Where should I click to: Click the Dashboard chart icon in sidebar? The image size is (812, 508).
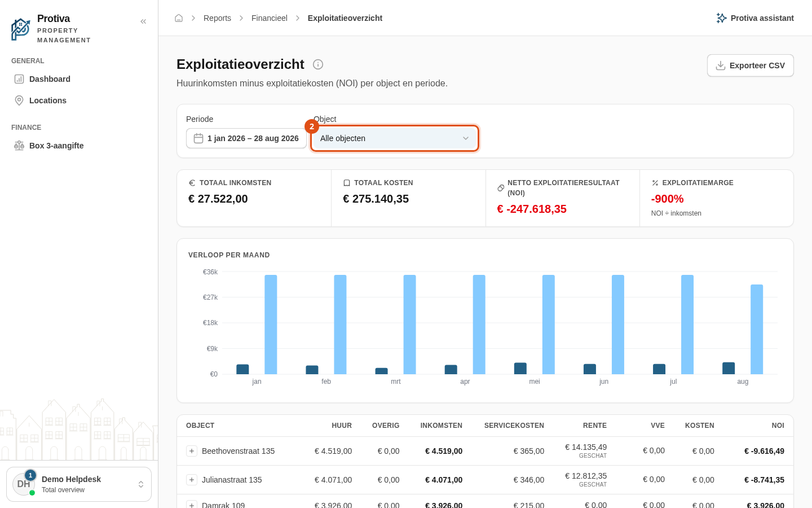(19, 79)
